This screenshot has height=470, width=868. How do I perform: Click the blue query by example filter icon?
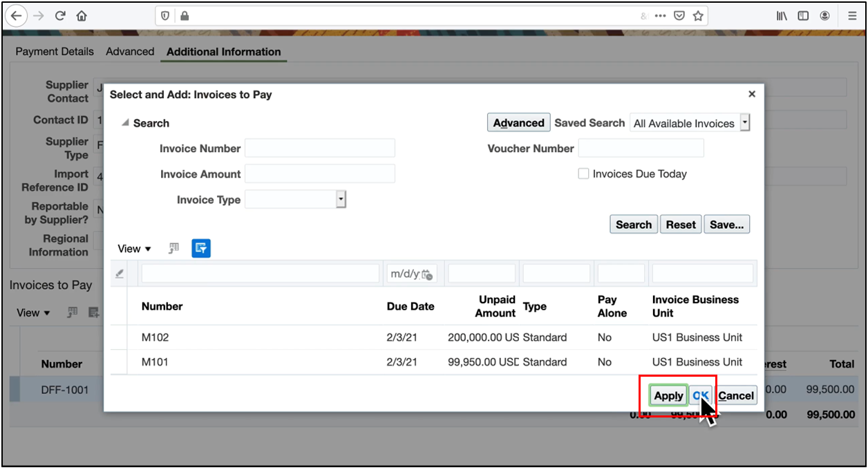tap(201, 248)
